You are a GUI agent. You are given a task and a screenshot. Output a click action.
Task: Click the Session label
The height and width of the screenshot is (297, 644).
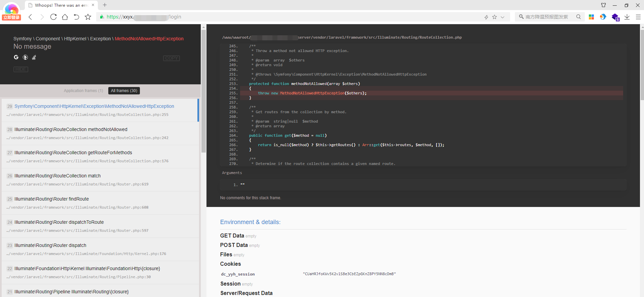230,284
